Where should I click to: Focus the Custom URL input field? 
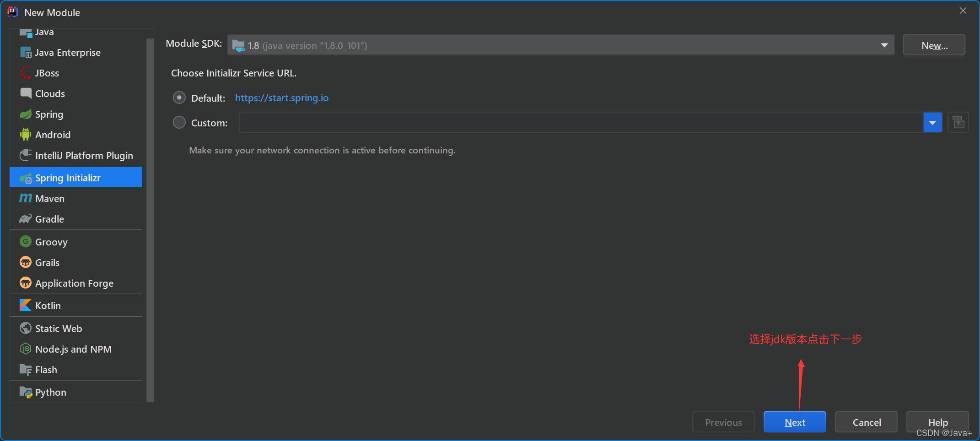(x=581, y=123)
